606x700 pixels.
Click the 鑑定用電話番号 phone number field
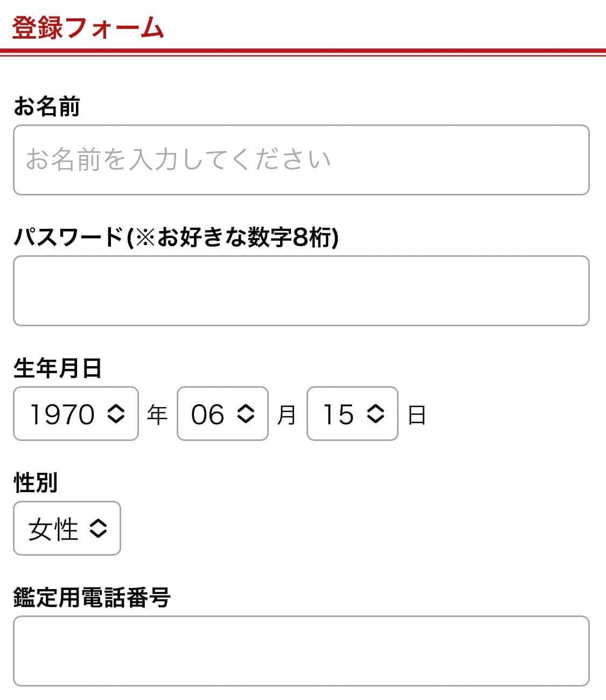click(301, 651)
